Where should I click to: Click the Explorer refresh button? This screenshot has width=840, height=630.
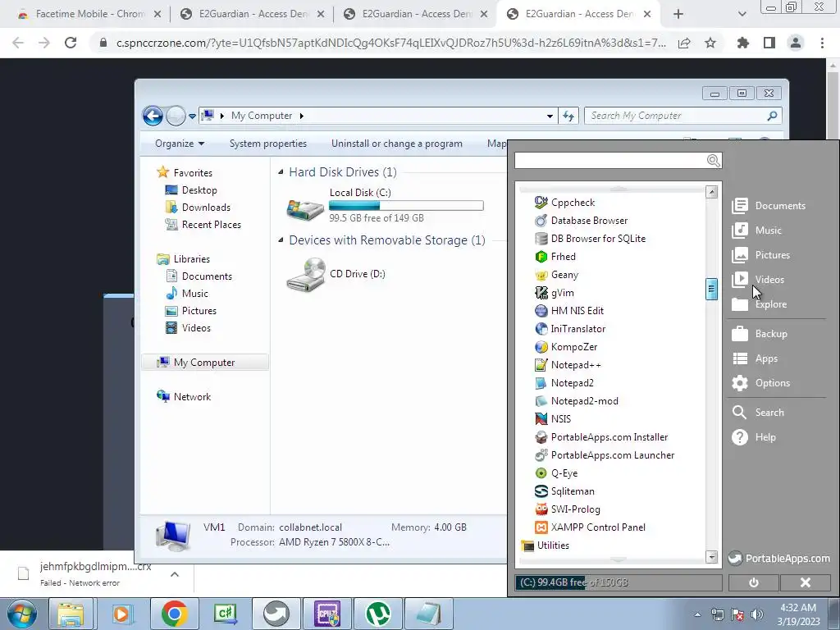coord(568,116)
